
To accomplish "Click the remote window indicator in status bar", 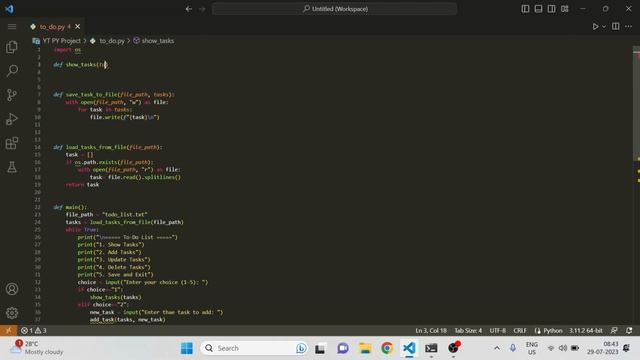I will pyautogui.click(x=8, y=331).
